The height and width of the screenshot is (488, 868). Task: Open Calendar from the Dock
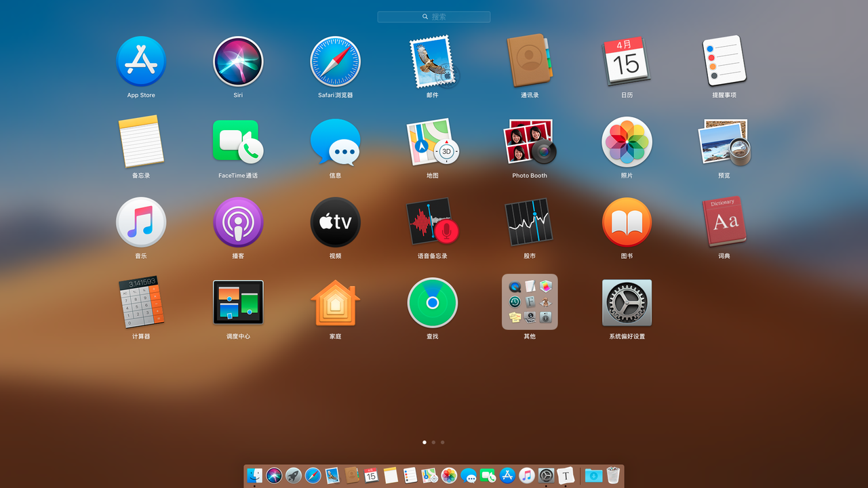tap(371, 475)
